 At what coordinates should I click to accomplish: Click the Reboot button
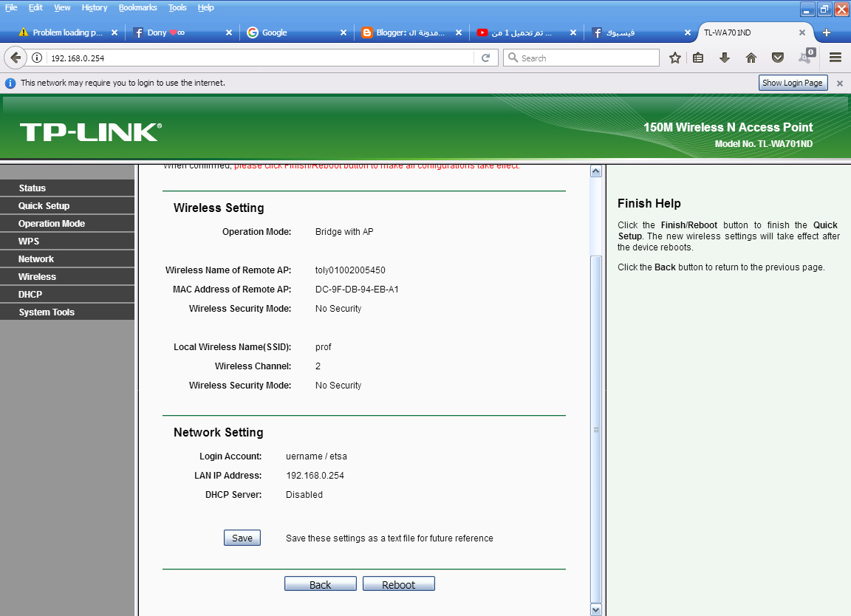pyautogui.click(x=398, y=584)
